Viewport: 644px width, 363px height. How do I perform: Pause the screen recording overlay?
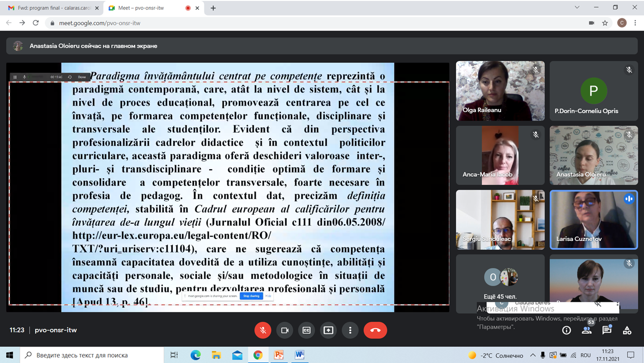[x=15, y=77]
